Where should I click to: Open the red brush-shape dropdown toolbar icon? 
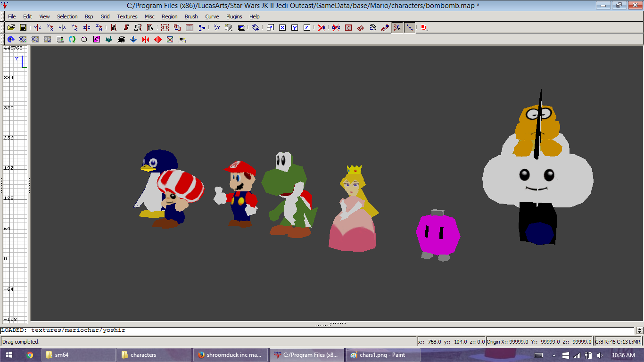point(424,28)
